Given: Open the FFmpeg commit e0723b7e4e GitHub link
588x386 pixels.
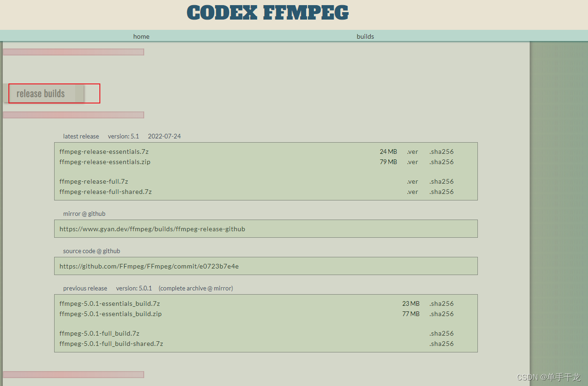Looking at the screenshot, I should click(149, 266).
